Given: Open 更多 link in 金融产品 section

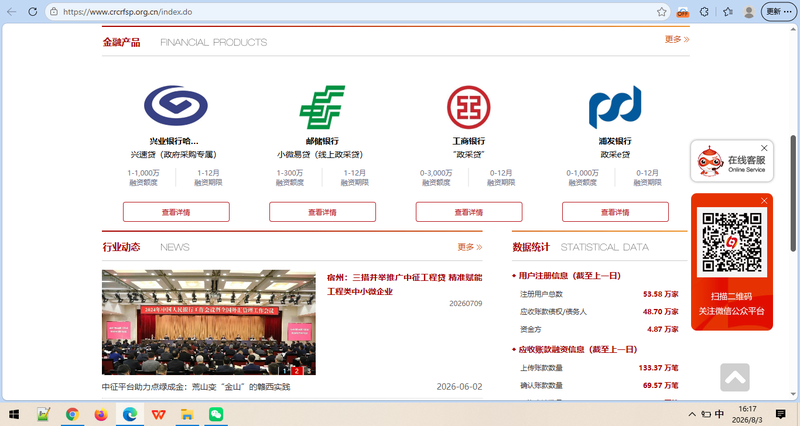Looking at the screenshot, I should (677, 39).
